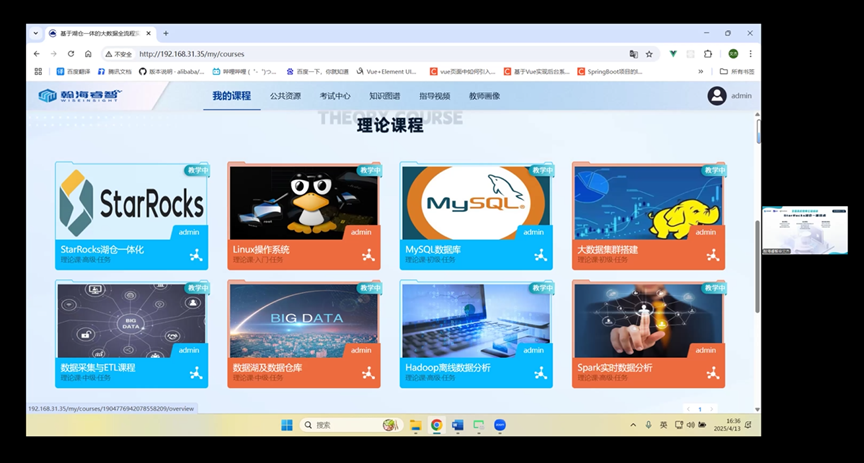Click the share icon on Spark实时数据分析 card

pos(713,373)
